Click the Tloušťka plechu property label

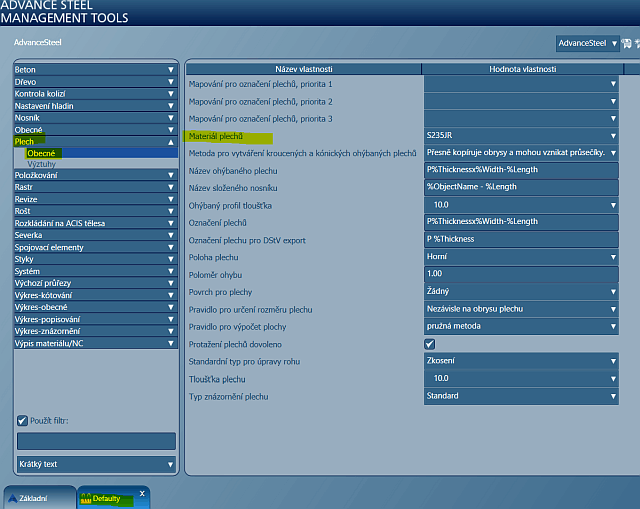[x=217, y=379]
